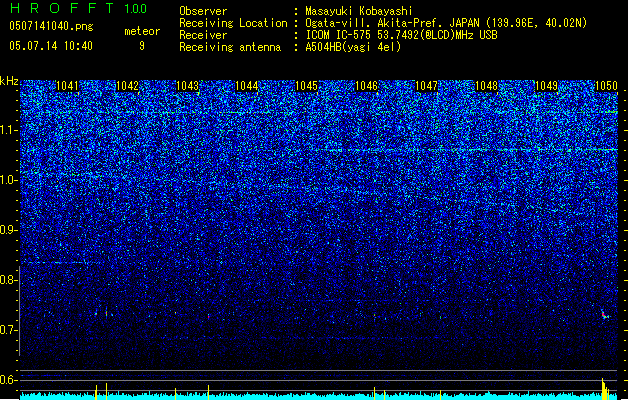Click the 1048 time marker
629x400 pixels.
point(486,86)
